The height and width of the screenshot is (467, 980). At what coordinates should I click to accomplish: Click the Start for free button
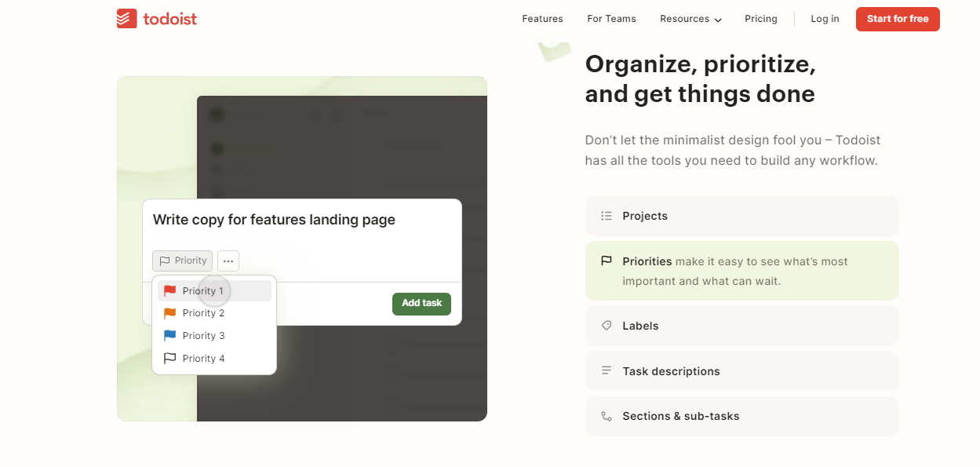point(898,19)
